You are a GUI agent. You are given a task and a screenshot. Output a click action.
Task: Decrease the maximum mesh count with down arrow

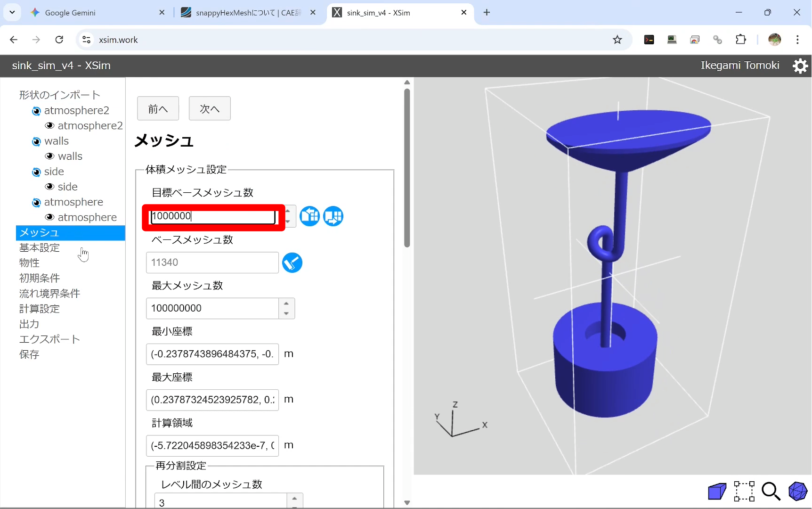coord(286,313)
